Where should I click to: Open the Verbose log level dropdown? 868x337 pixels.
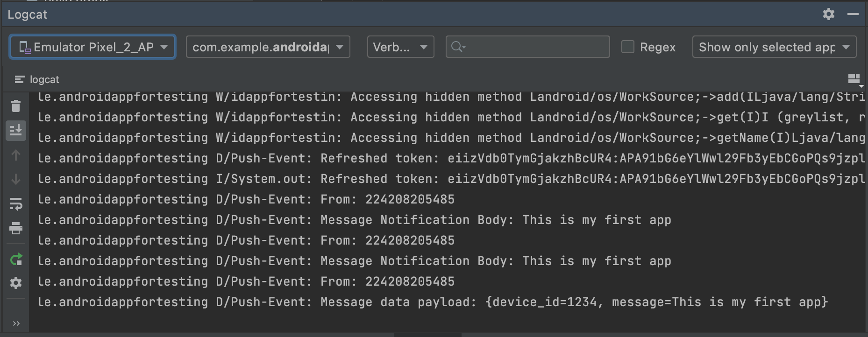click(401, 47)
